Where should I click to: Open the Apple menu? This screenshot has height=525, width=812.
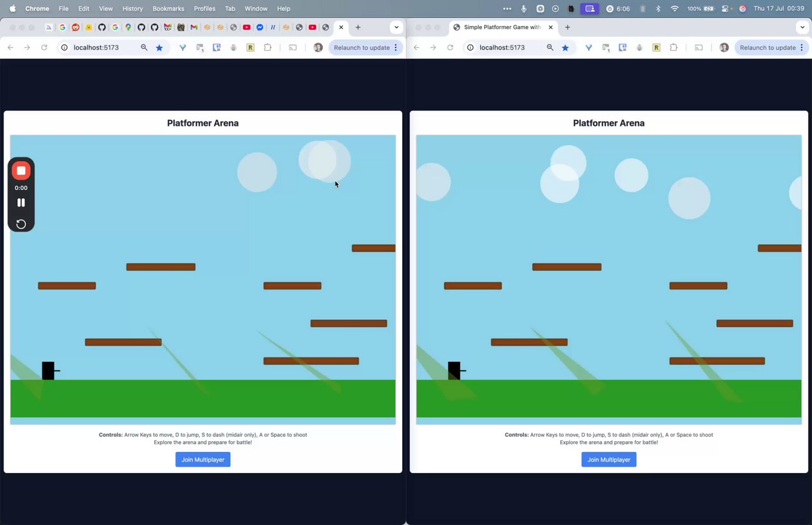[x=12, y=8]
